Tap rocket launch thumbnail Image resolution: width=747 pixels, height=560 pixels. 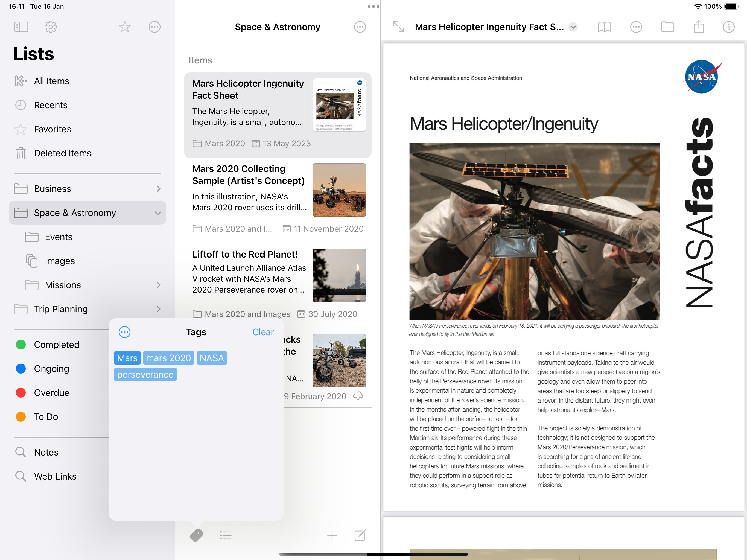339,275
